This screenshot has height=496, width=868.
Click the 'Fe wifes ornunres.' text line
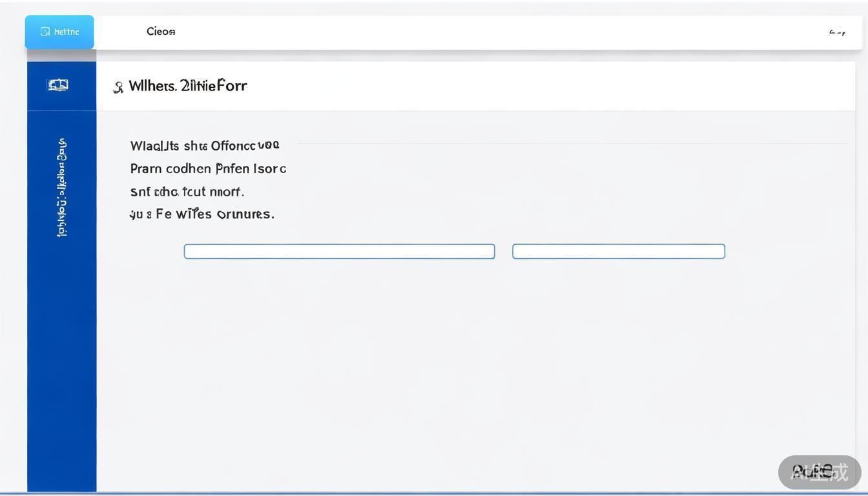(202, 214)
